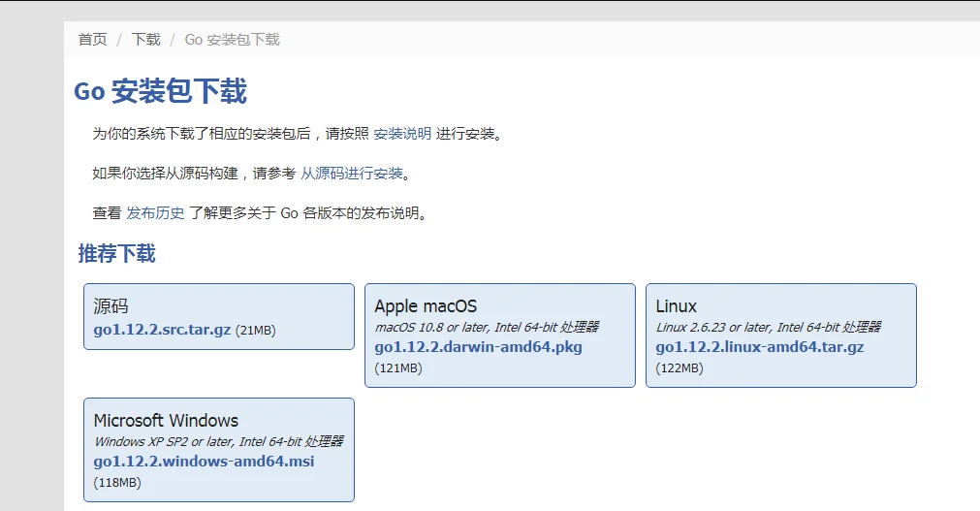Download go1.12.2.windows-amd64.msi installer
980x511 pixels.
click(x=204, y=461)
